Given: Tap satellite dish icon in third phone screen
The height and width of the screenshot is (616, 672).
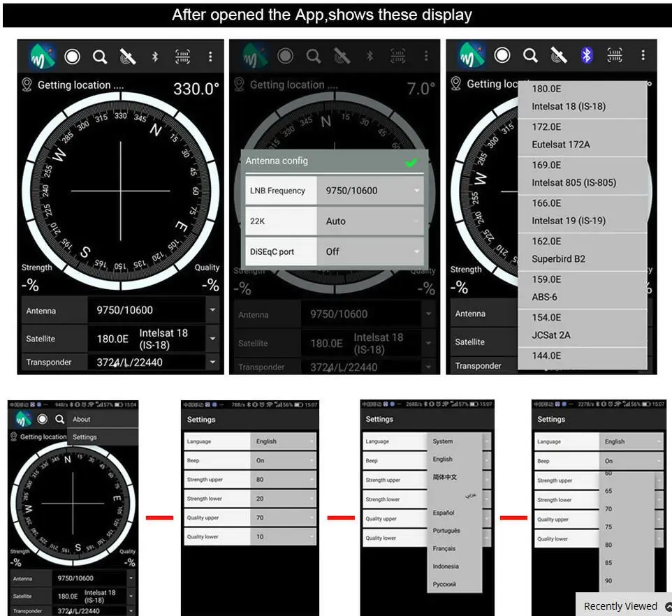Looking at the screenshot, I should pos(558,55).
